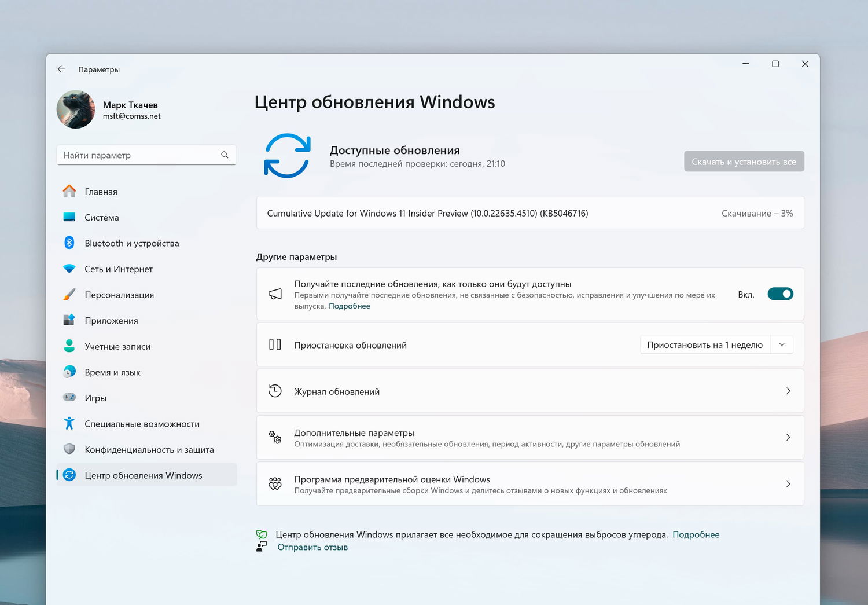Open Программа предварительной оценки Windows chevron

[x=788, y=483]
